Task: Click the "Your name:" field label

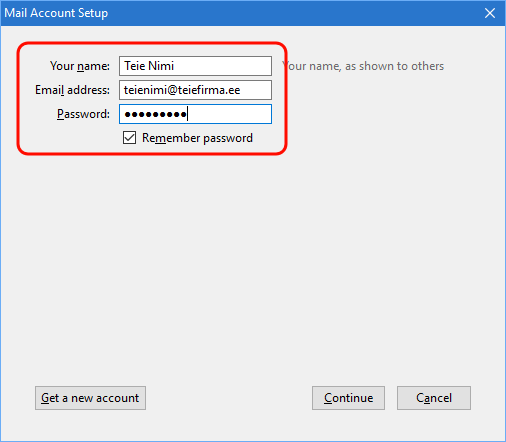Action: 80,66
